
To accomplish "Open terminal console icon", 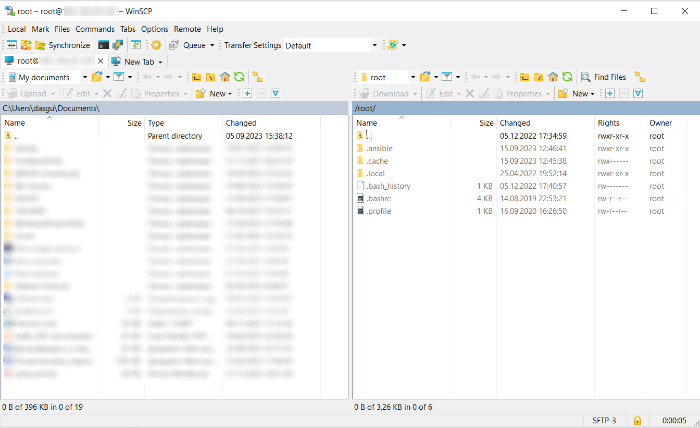I will (103, 45).
